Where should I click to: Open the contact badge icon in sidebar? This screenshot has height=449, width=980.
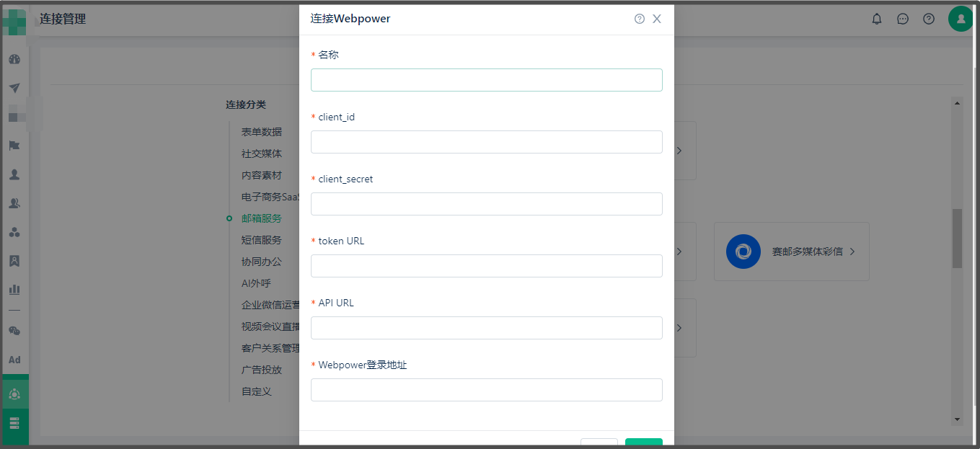point(14,261)
